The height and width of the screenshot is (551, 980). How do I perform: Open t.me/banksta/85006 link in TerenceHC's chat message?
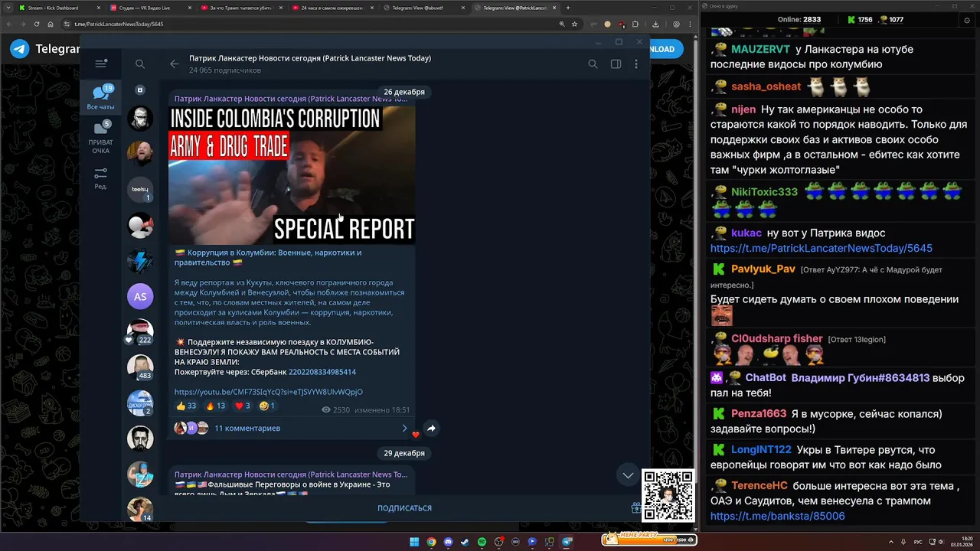778,516
